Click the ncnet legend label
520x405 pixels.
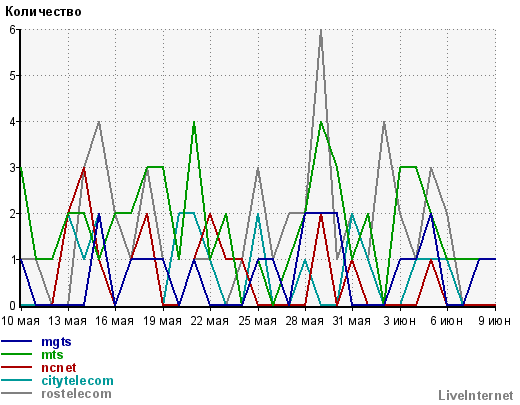[59, 368]
